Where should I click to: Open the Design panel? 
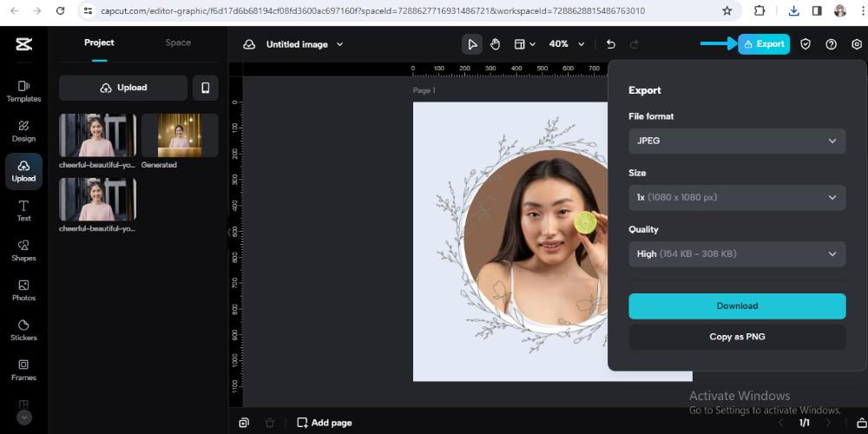click(x=23, y=131)
